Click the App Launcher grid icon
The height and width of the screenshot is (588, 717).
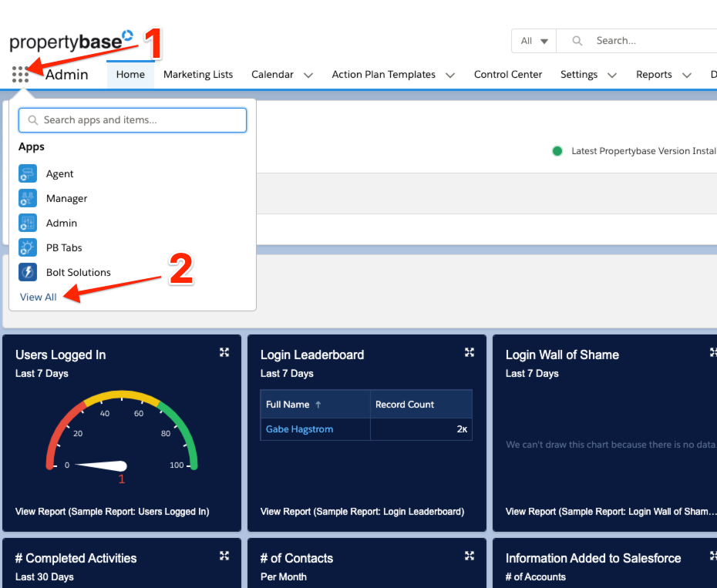point(21,75)
